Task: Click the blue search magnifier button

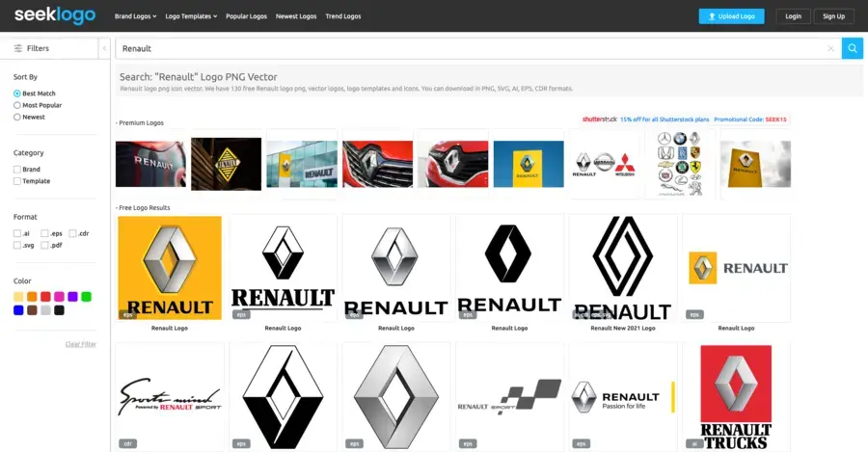Action: coord(853,48)
